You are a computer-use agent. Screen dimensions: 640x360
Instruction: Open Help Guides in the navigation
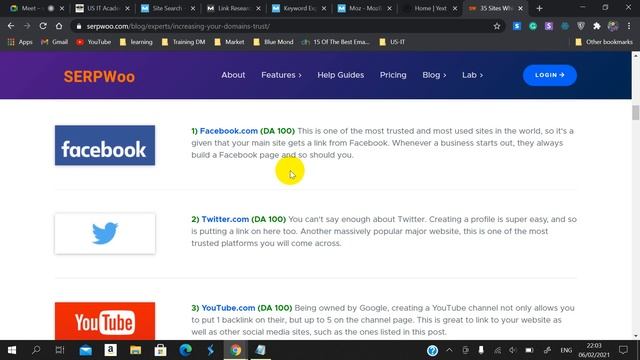point(340,75)
